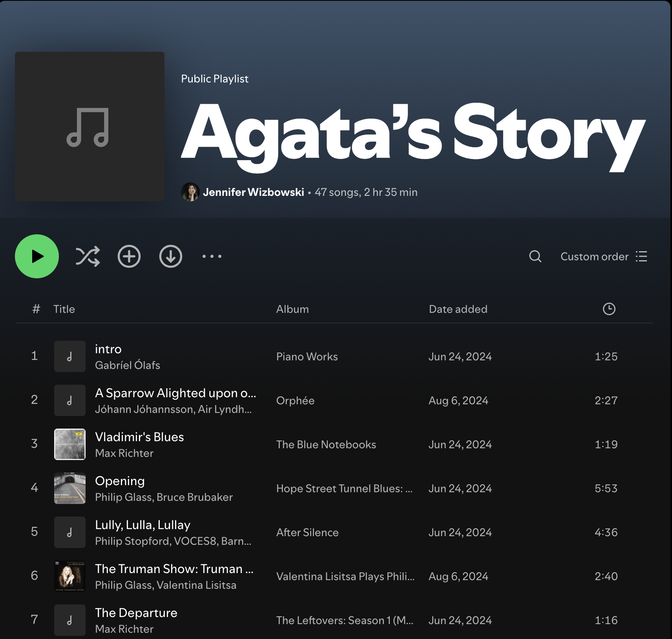Click the Opening track album artwork
The height and width of the screenshot is (639, 672).
pos(70,488)
